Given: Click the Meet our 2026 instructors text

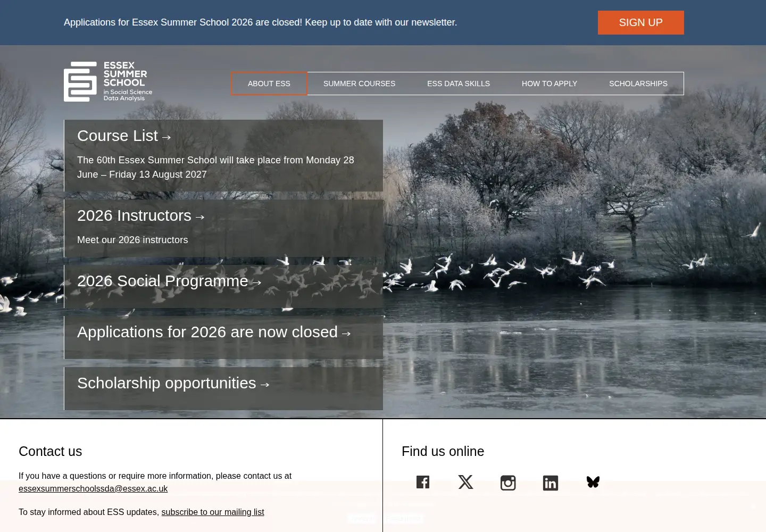Looking at the screenshot, I should [x=132, y=240].
